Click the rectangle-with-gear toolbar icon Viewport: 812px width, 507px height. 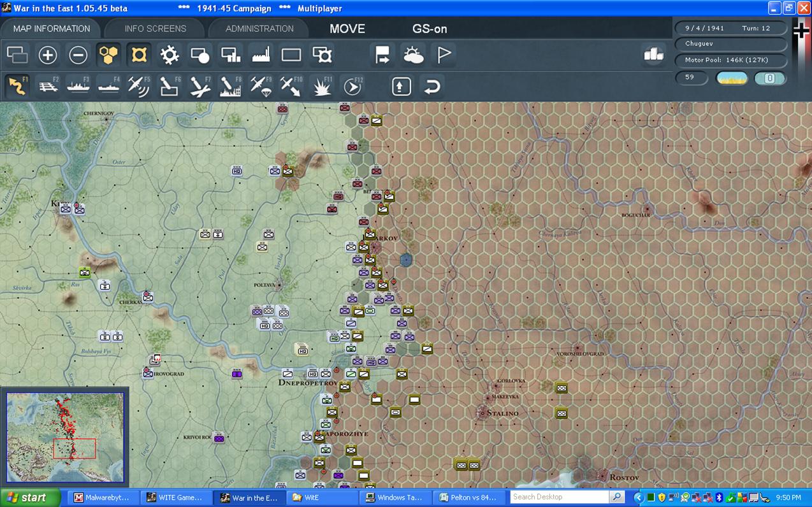pos(322,55)
